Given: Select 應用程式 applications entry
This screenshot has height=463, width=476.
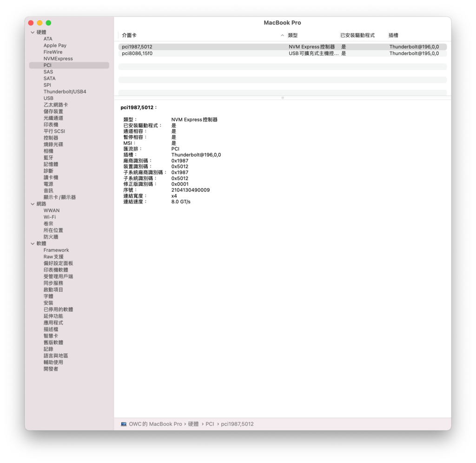Looking at the screenshot, I should (x=53, y=323).
